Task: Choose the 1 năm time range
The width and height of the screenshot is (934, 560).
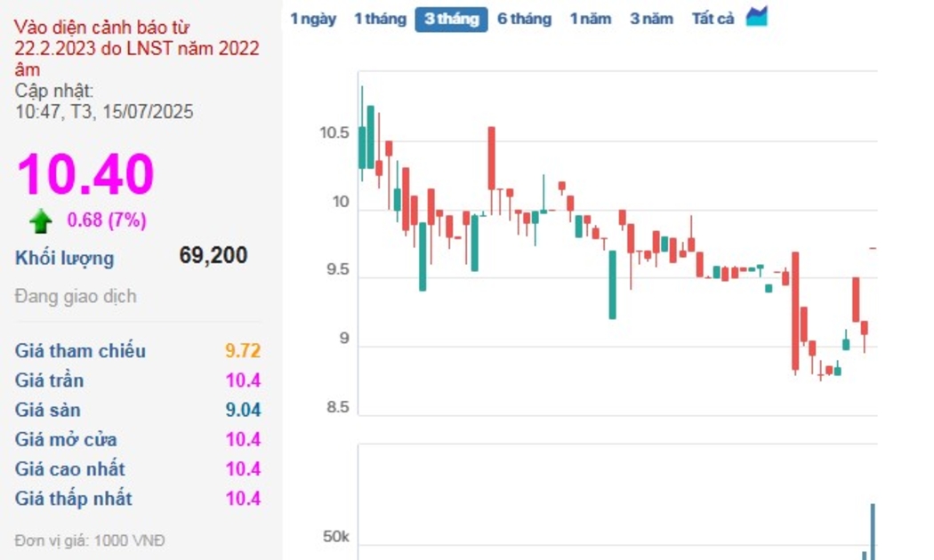Action: click(x=591, y=19)
